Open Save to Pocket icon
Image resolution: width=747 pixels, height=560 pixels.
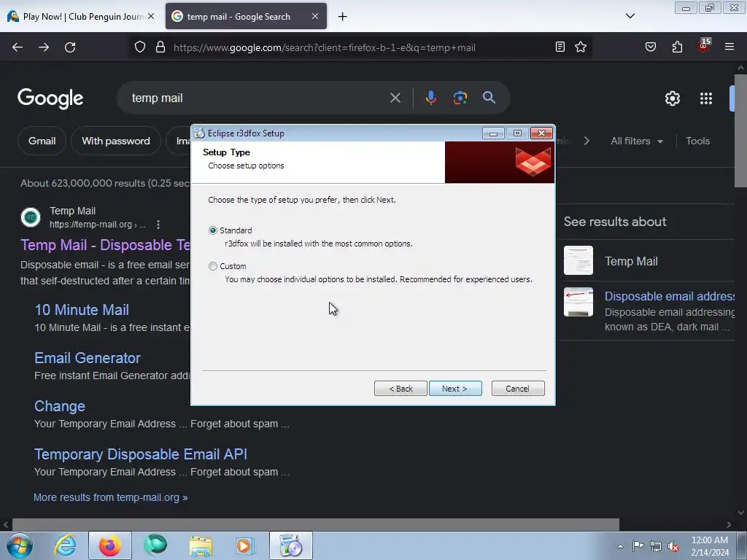click(650, 47)
